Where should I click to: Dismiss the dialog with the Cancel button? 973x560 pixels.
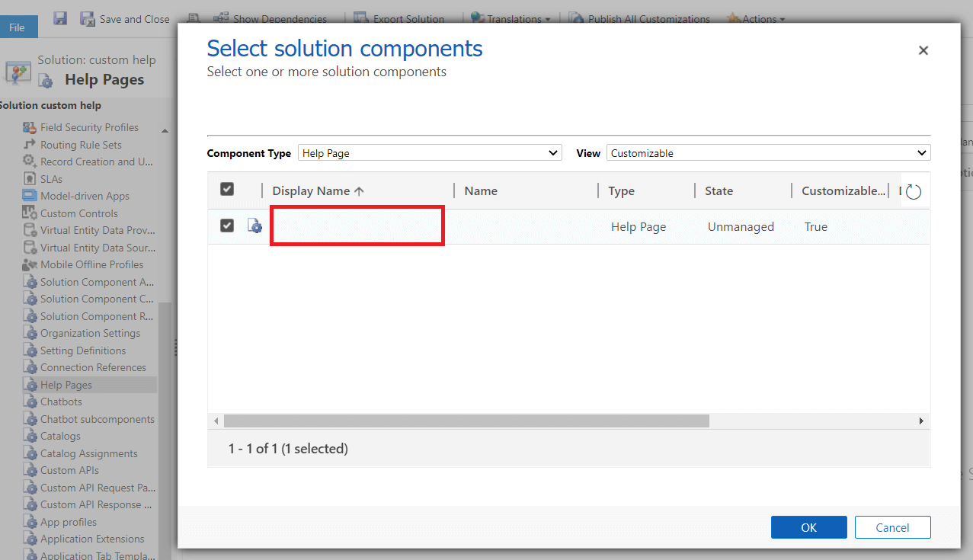[x=892, y=526]
